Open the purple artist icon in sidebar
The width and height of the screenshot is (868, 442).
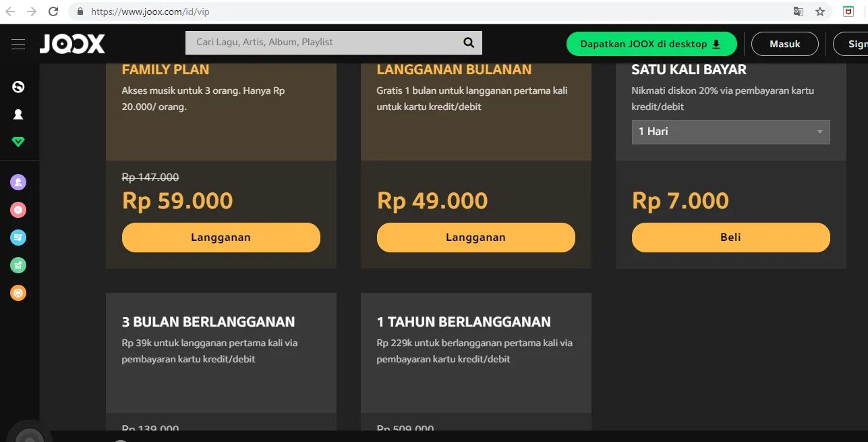[x=18, y=182]
